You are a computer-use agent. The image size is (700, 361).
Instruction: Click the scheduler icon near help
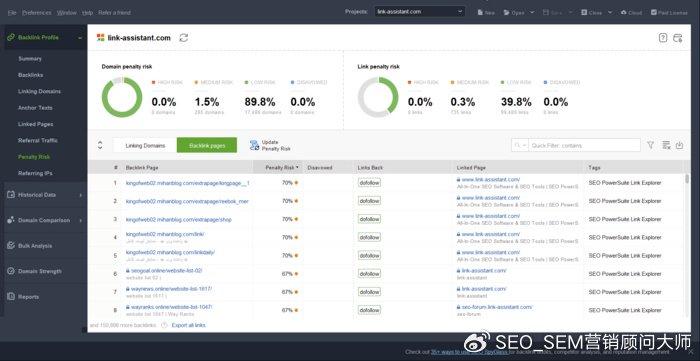coord(678,38)
